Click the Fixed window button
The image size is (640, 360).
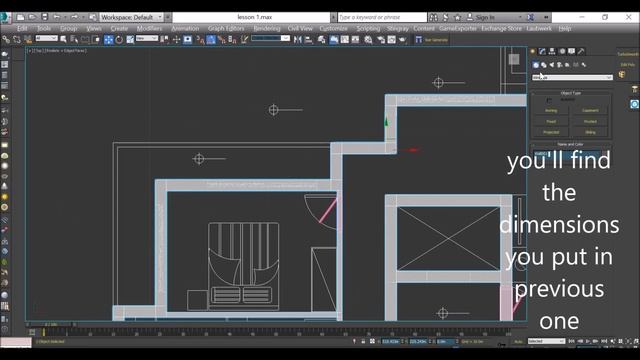(551, 122)
